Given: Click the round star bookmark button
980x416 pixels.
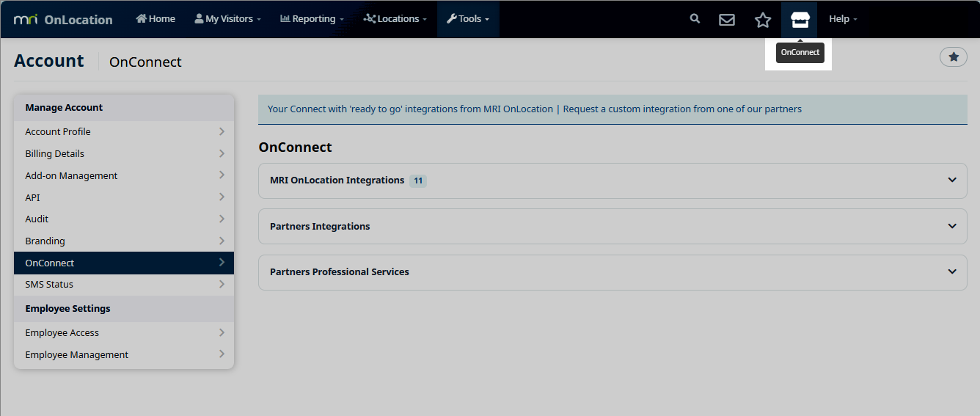Looking at the screenshot, I should click(953, 56).
